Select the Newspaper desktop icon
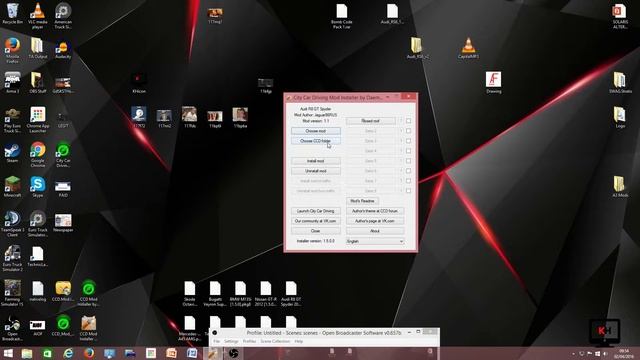 point(63,223)
